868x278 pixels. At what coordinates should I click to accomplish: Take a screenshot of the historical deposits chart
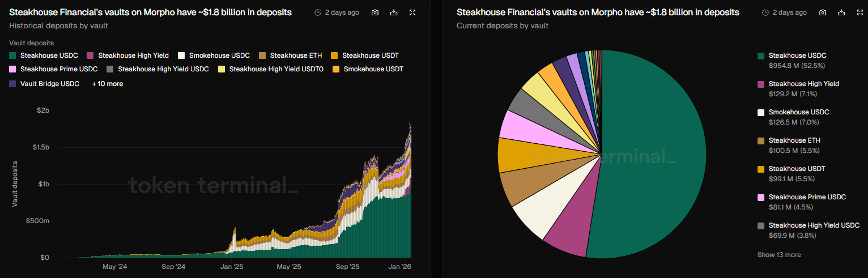tap(375, 12)
